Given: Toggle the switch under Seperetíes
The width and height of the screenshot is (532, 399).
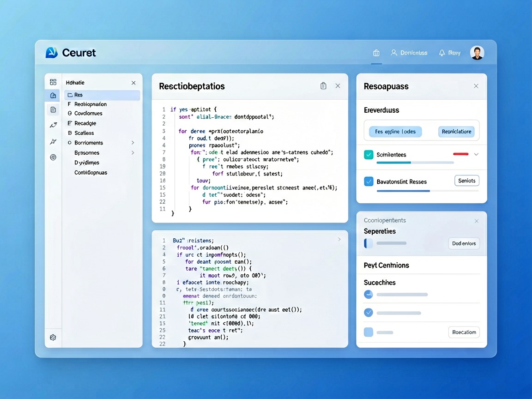Looking at the screenshot, I should [368, 243].
